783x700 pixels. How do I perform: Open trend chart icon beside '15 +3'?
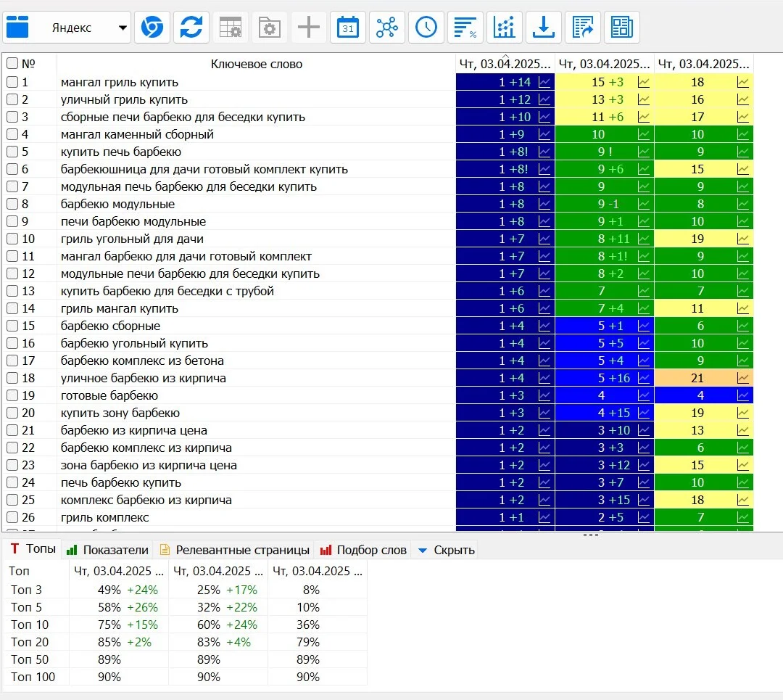[x=644, y=83]
